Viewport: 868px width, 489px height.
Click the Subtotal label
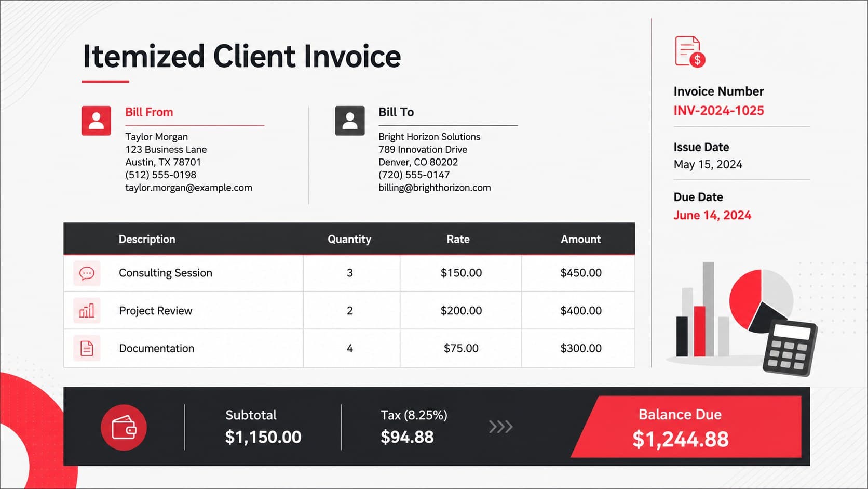click(251, 415)
